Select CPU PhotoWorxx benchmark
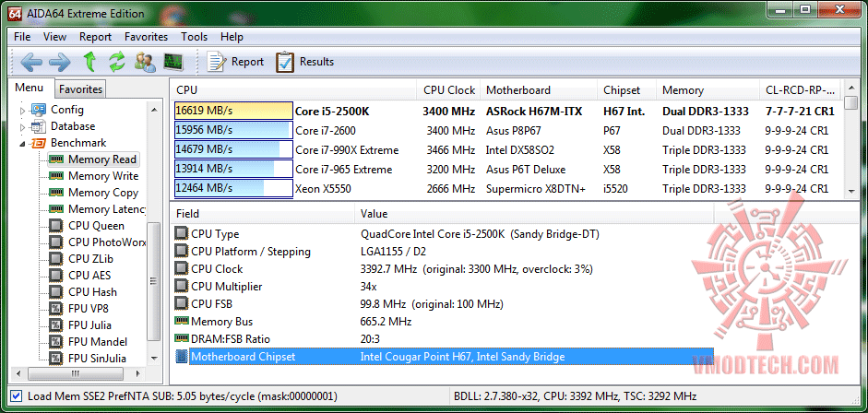 [x=106, y=242]
